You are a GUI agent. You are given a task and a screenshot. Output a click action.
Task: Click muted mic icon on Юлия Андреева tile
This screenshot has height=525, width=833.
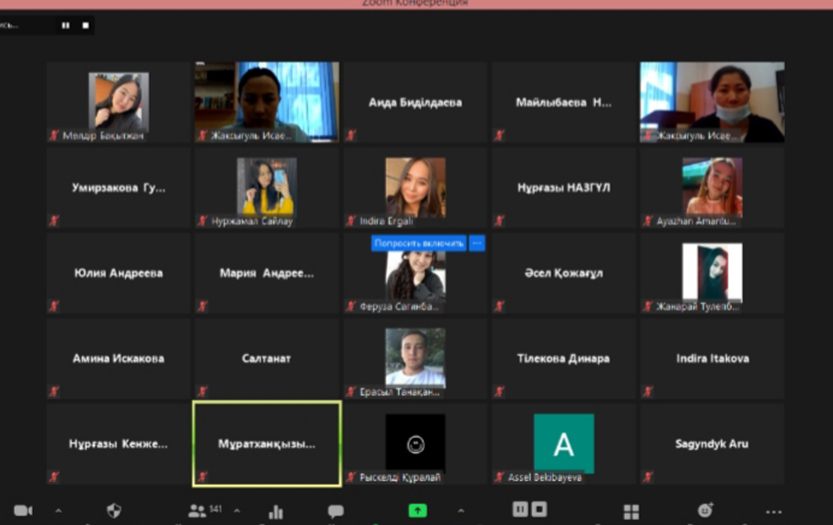click(54, 306)
